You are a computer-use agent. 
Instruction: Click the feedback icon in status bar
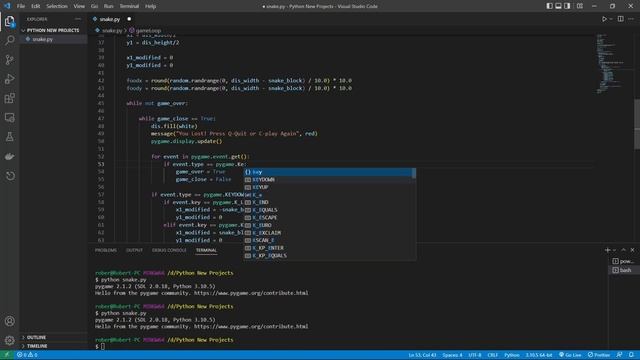(619, 355)
